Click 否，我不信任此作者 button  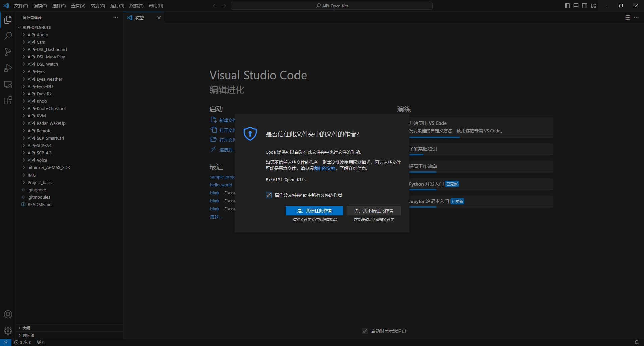pyautogui.click(x=374, y=211)
